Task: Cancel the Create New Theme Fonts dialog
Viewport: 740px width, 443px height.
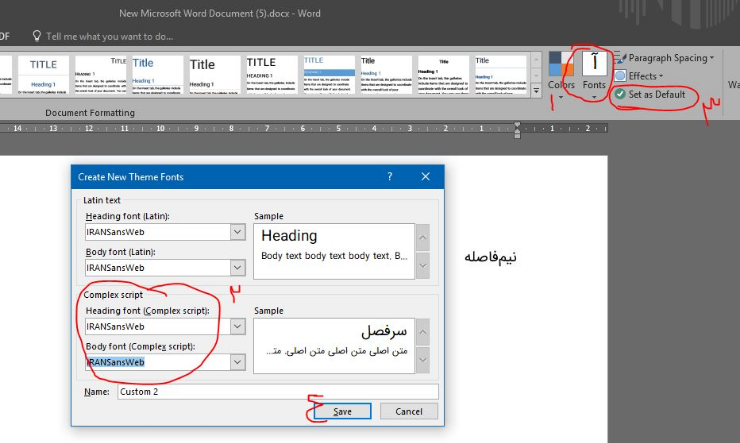Action: (x=409, y=411)
